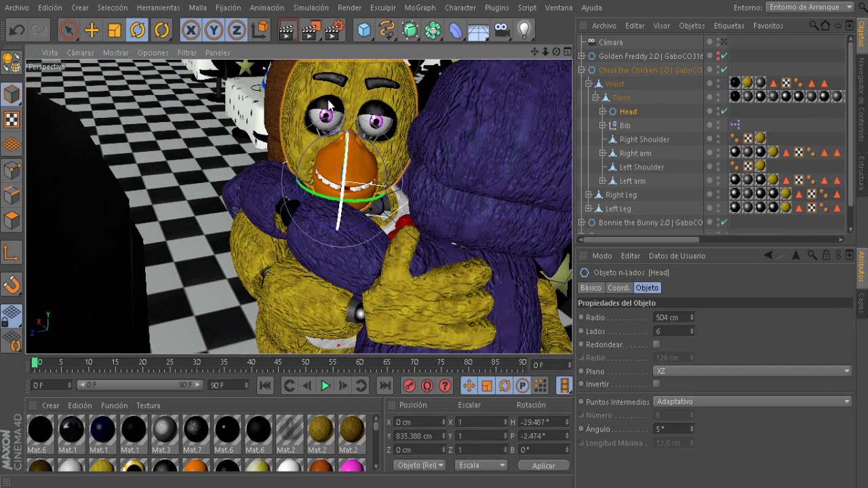Activate the Scale tool

[x=115, y=30]
